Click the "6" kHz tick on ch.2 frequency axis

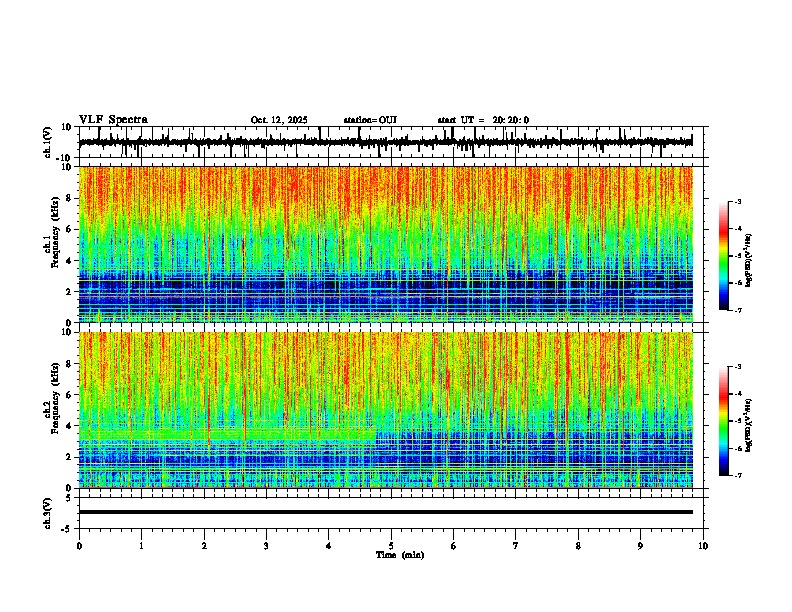click(x=70, y=395)
